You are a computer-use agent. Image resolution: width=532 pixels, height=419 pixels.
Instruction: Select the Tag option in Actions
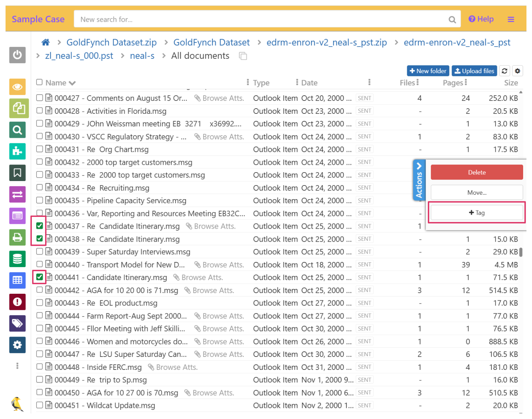click(x=477, y=213)
